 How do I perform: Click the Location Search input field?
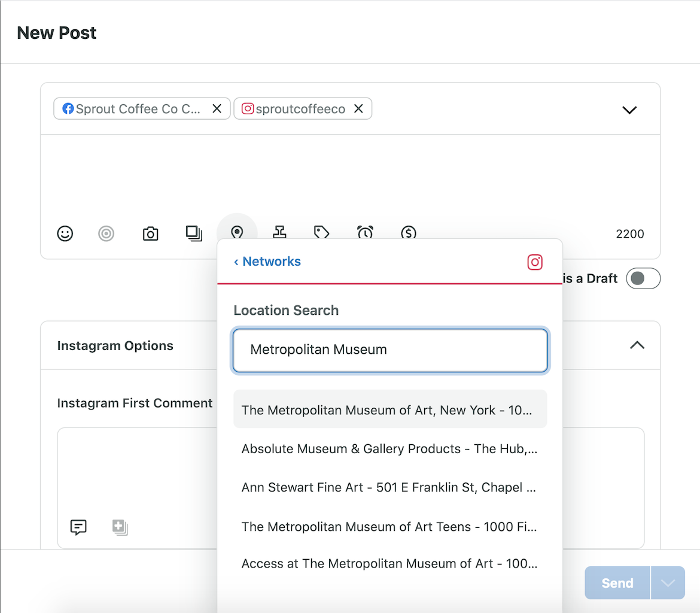click(390, 350)
